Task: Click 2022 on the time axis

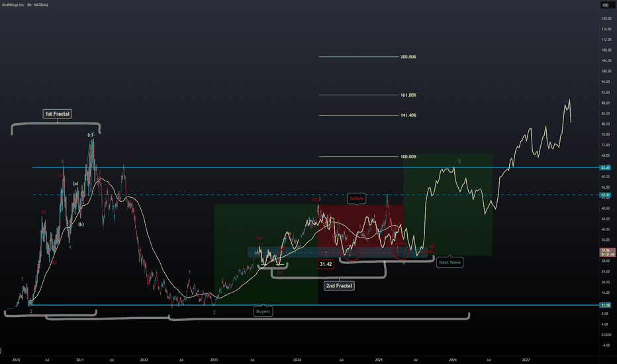Action: click(x=144, y=359)
